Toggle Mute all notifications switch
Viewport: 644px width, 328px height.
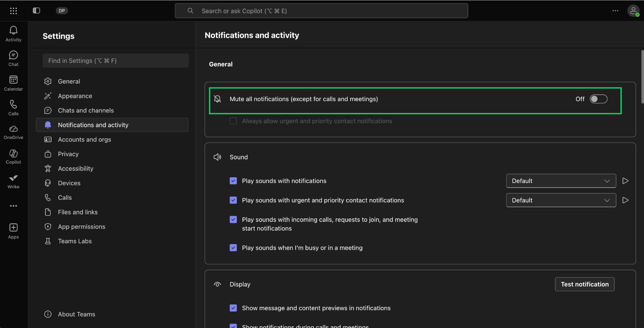point(599,99)
